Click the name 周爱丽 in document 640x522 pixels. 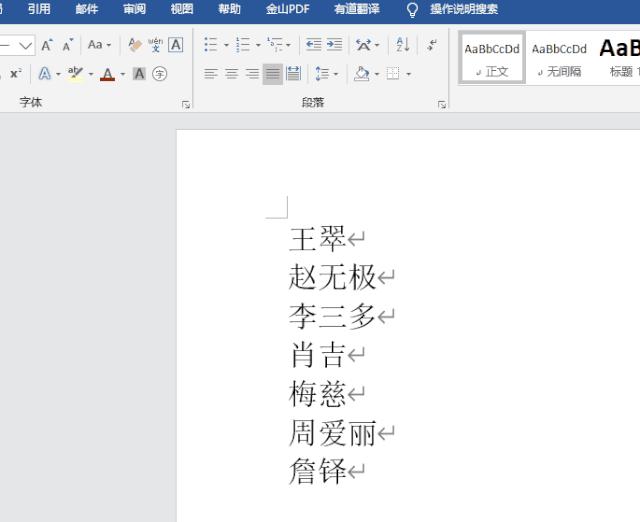332,433
